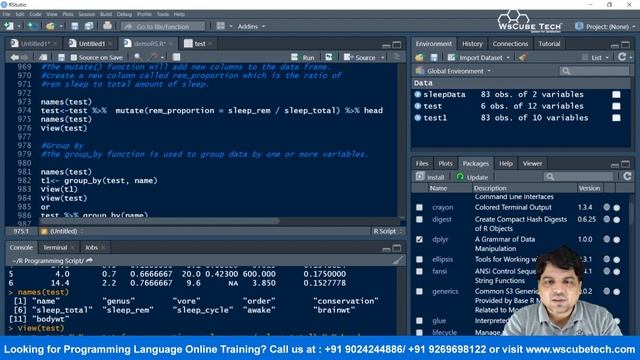640x360 pixels.
Task: Click Show in new window editor icon
Action: tap(43, 58)
